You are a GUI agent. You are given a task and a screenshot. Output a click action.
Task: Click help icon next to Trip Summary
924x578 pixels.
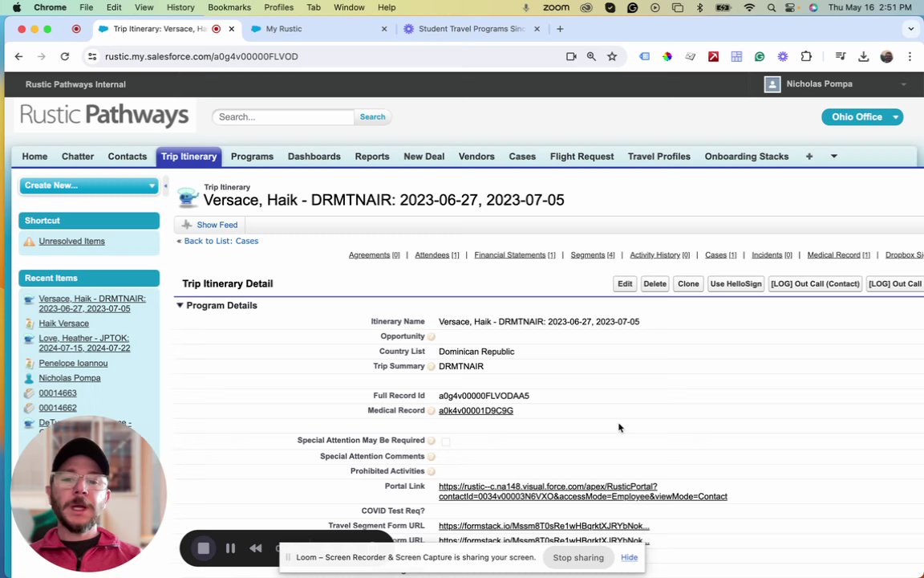pos(432,366)
